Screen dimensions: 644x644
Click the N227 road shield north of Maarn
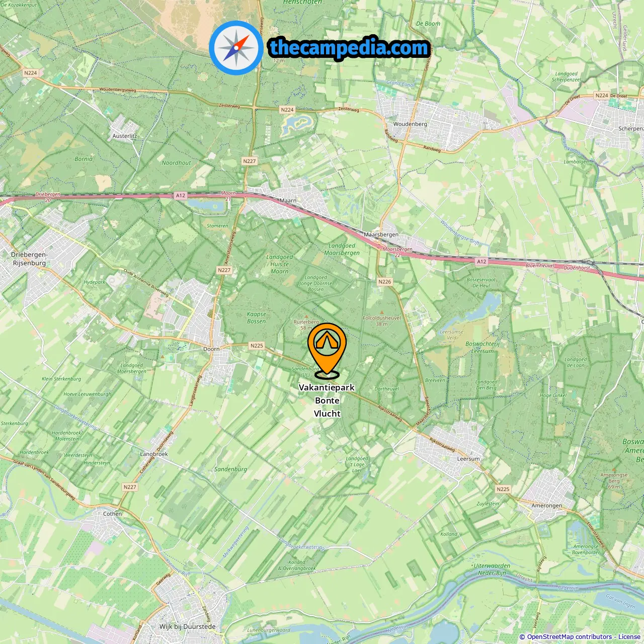tap(249, 161)
